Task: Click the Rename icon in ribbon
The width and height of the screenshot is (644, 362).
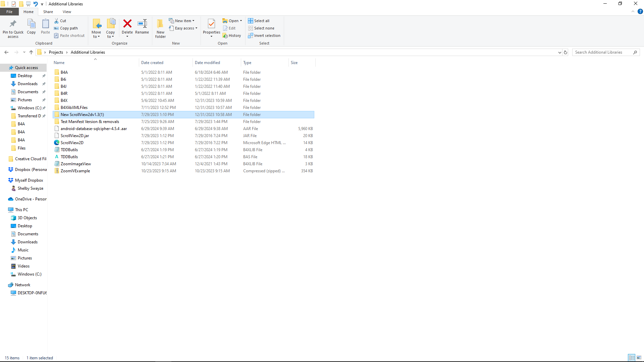Action: tap(142, 24)
